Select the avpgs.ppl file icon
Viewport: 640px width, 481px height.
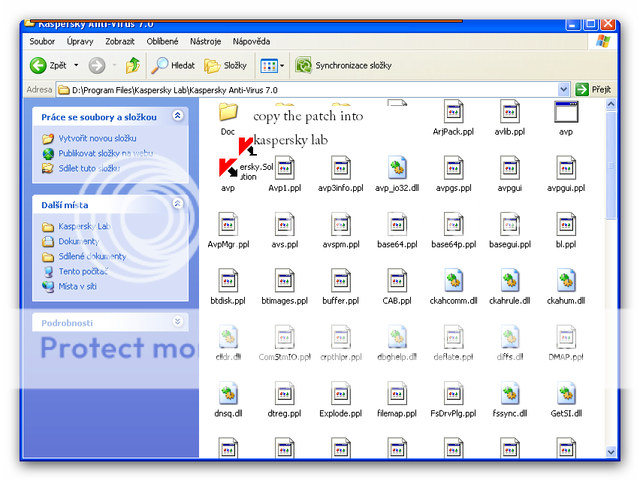point(453,168)
